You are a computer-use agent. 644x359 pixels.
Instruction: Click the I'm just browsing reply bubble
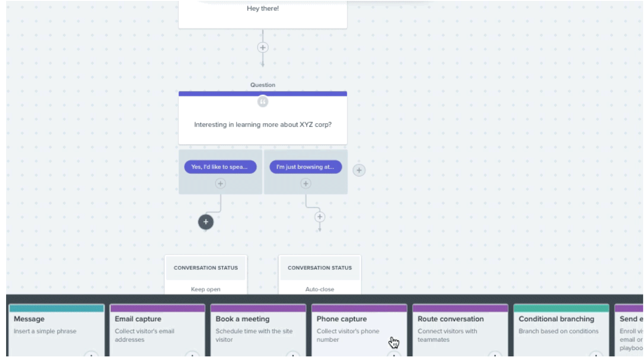(305, 167)
